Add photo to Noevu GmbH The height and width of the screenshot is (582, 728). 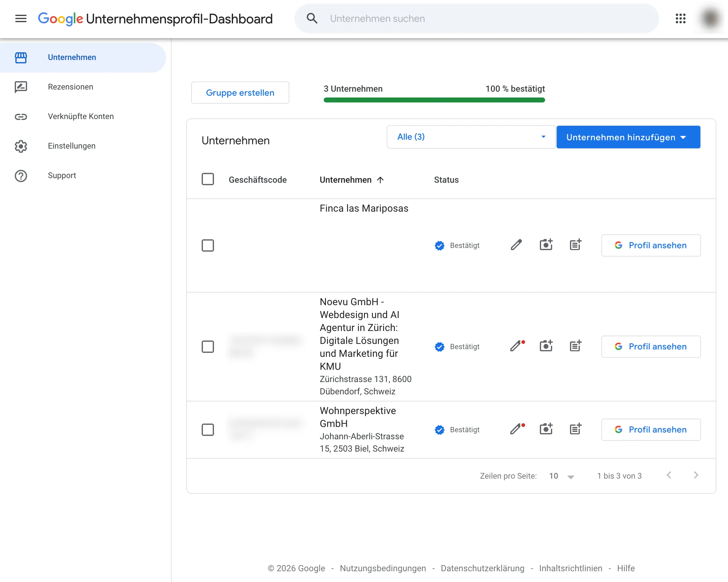[546, 346]
